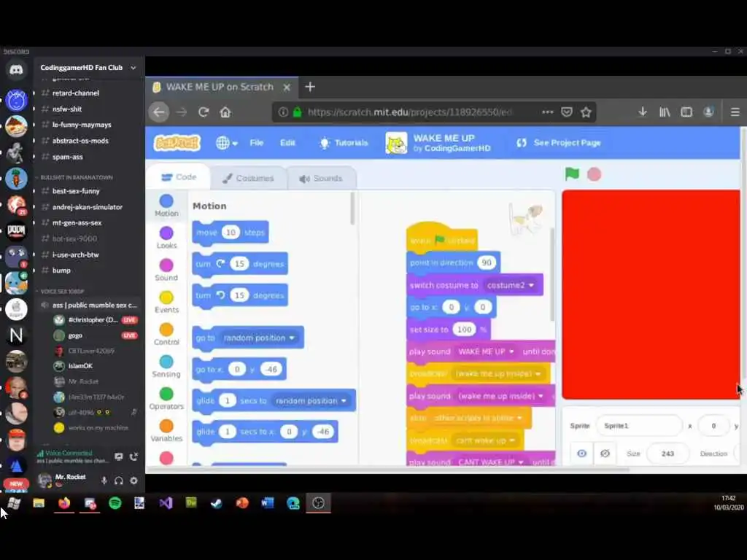Image resolution: width=747 pixels, height=560 pixels.
Task: Open Discord user settings gear
Action: [134, 481]
